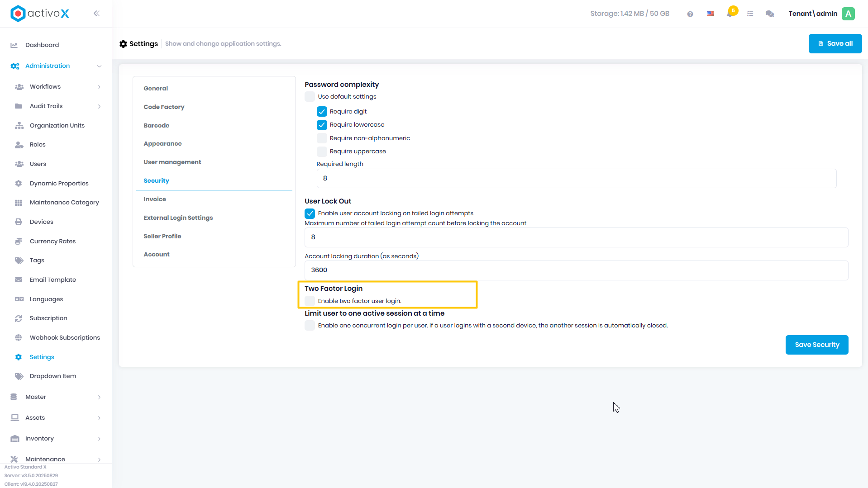Click the green user avatar A

coord(849,14)
